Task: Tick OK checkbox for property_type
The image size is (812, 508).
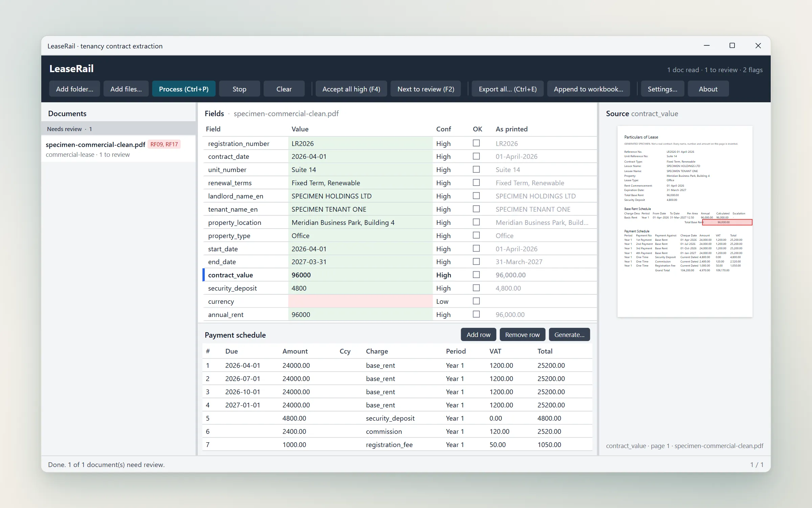Action: [x=476, y=235]
